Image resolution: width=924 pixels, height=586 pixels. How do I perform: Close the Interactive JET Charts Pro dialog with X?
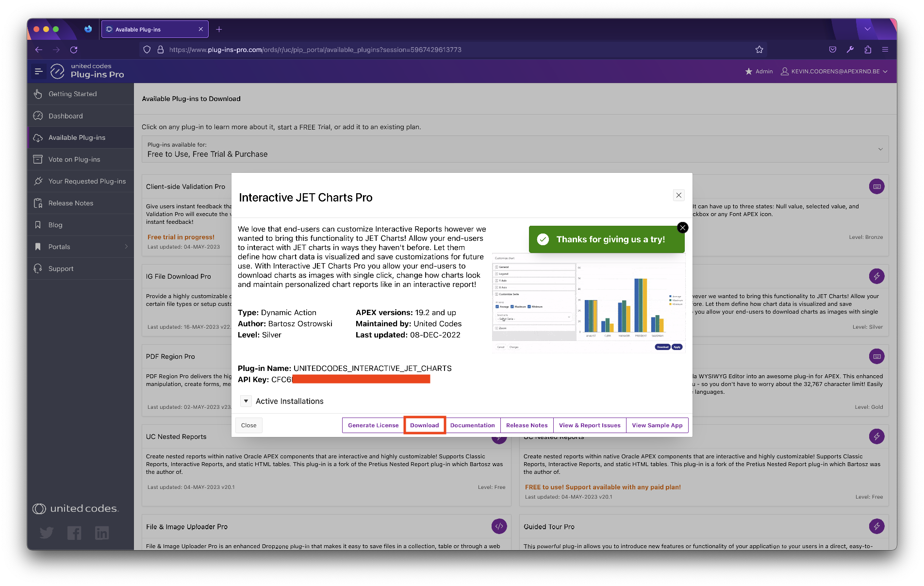(679, 195)
